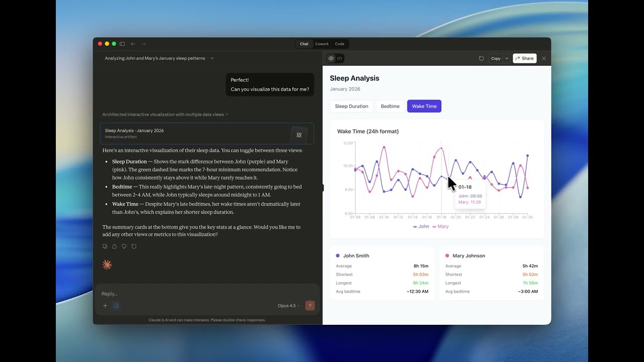644x362 pixels.
Task: Show artifact preview with eye icon
Action: [331, 58]
